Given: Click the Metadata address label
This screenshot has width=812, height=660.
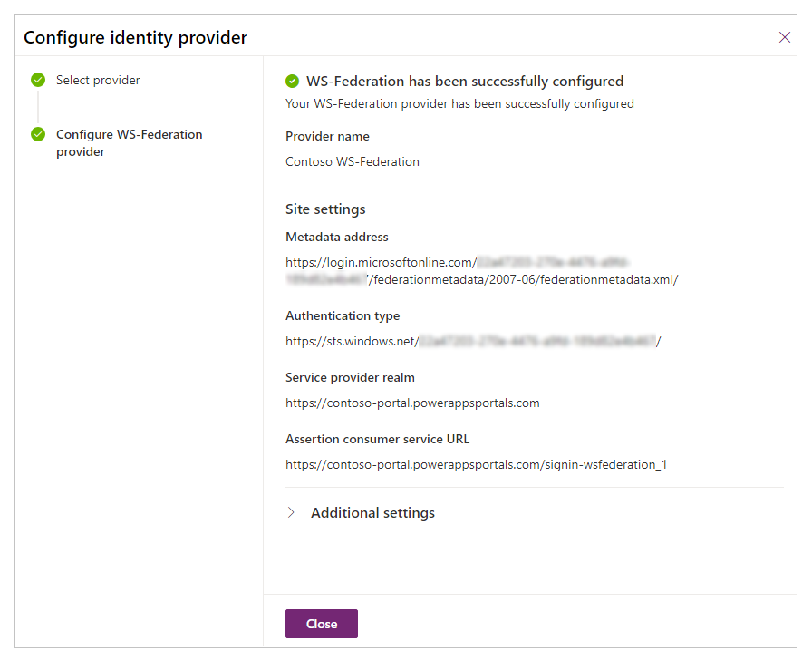Looking at the screenshot, I should (336, 237).
